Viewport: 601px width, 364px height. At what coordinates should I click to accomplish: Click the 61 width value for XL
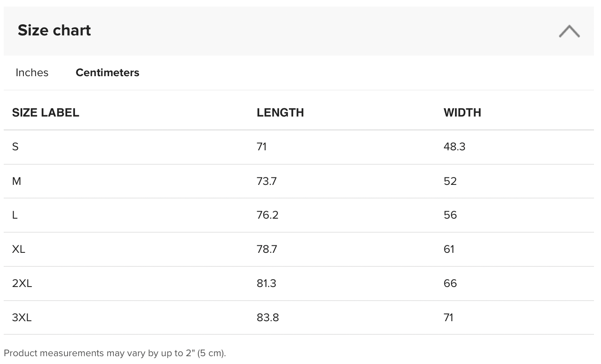[x=449, y=249]
